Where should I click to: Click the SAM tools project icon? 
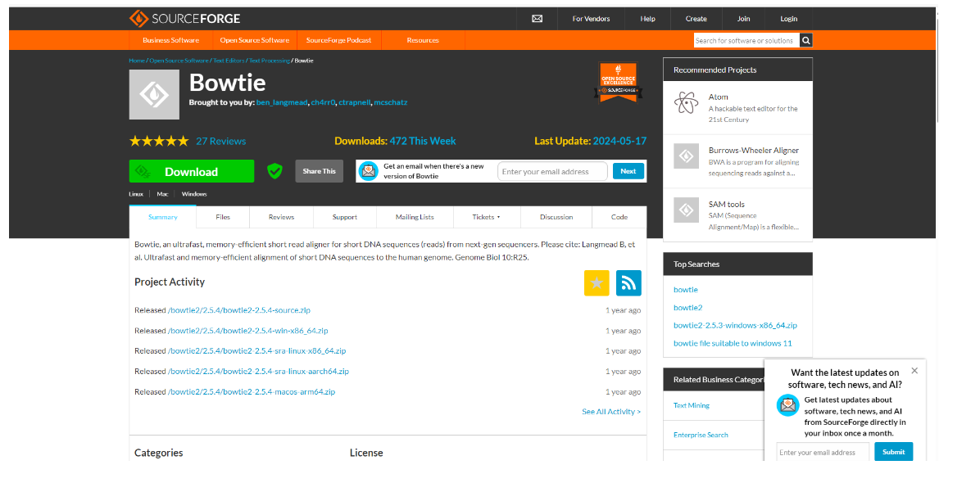(x=686, y=210)
